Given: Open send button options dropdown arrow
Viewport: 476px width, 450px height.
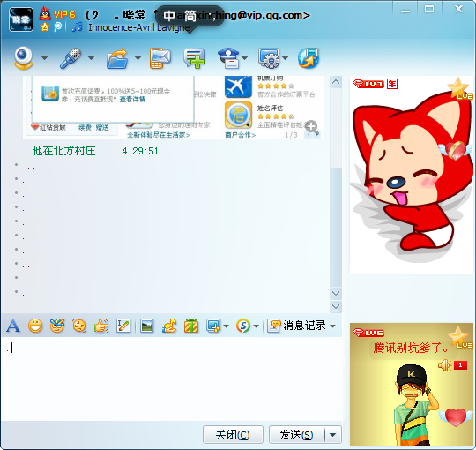Looking at the screenshot, I should tap(332, 435).
